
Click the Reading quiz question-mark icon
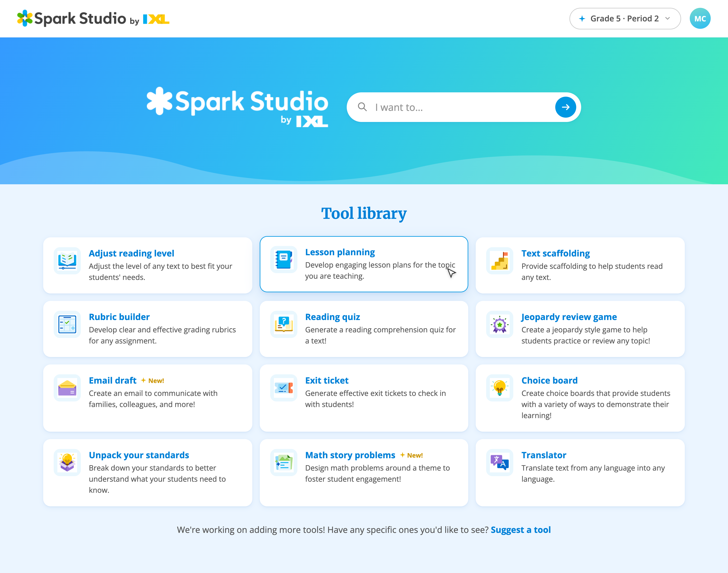(283, 324)
